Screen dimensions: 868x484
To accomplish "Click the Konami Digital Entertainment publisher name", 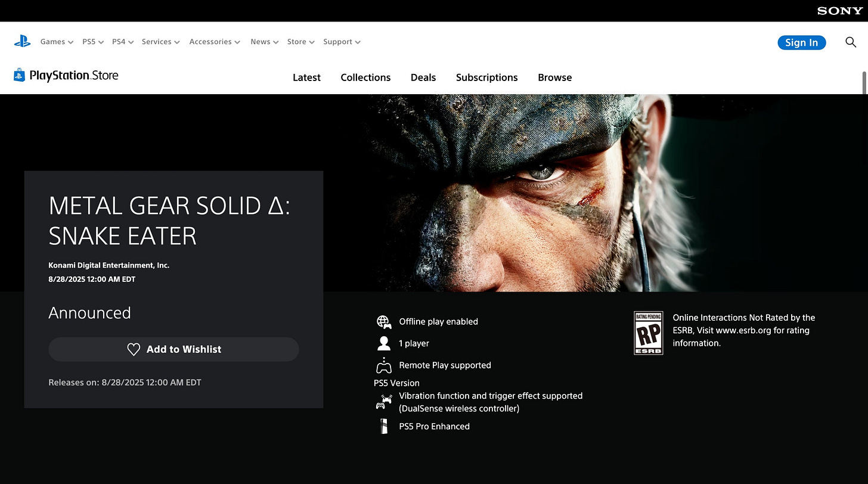I will pos(109,265).
